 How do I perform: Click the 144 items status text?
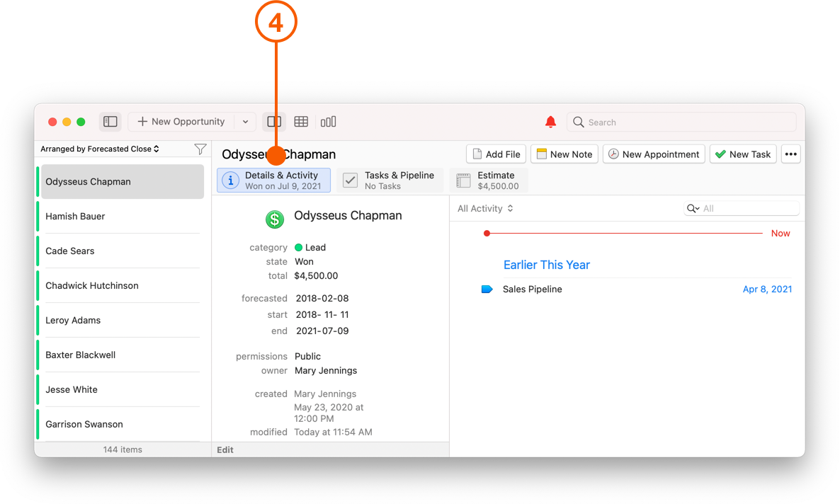pyautogui.click(x=123, y=450)
